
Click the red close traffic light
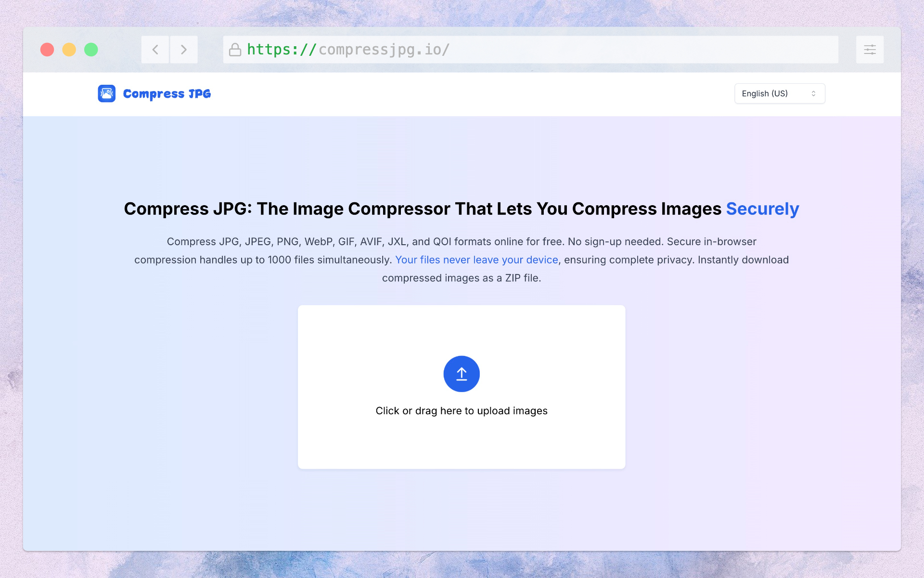point(47,49)
